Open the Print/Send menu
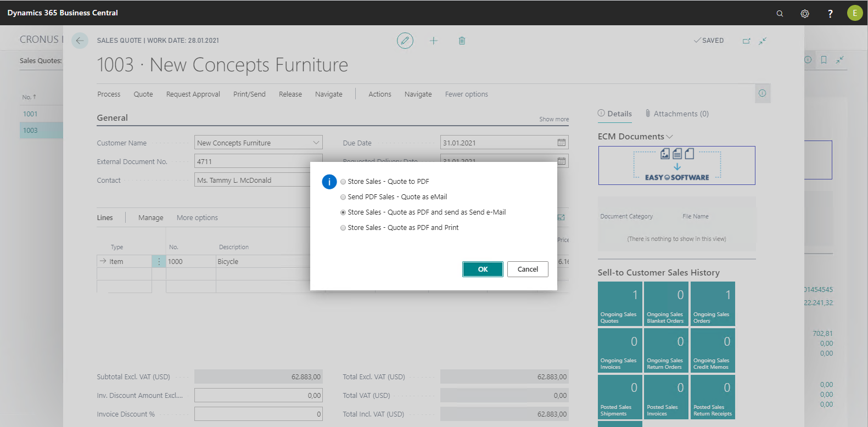This screenshot has height=427, width=868. click(249, 94)
